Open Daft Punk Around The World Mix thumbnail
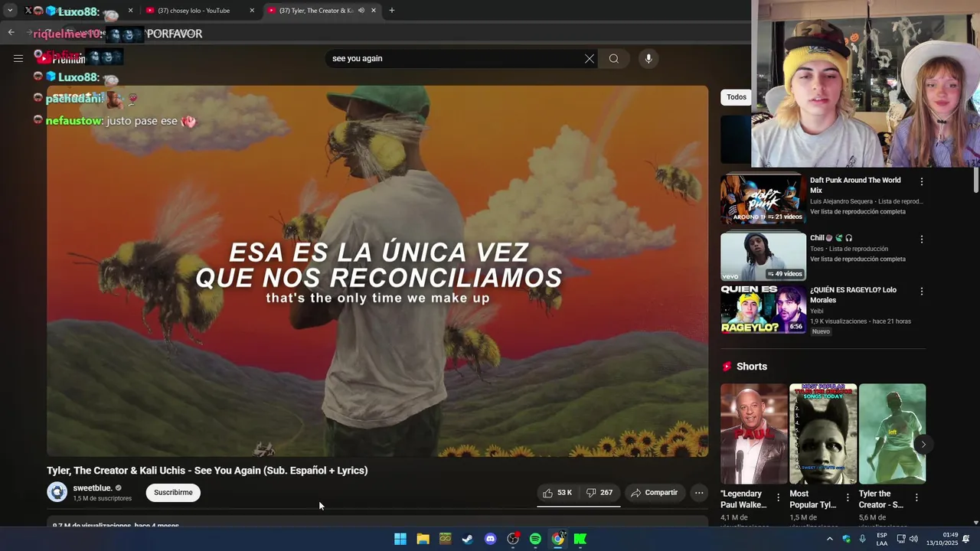 click(x=763, y=198)
